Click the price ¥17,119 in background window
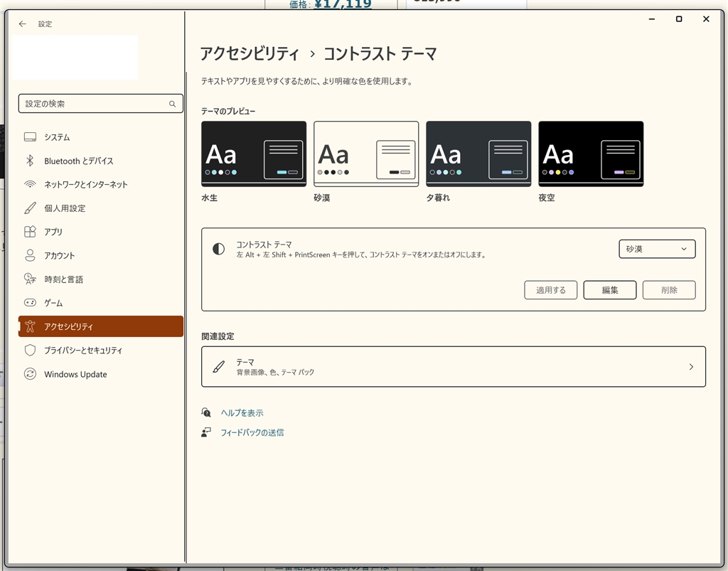 tap(343, 4)
